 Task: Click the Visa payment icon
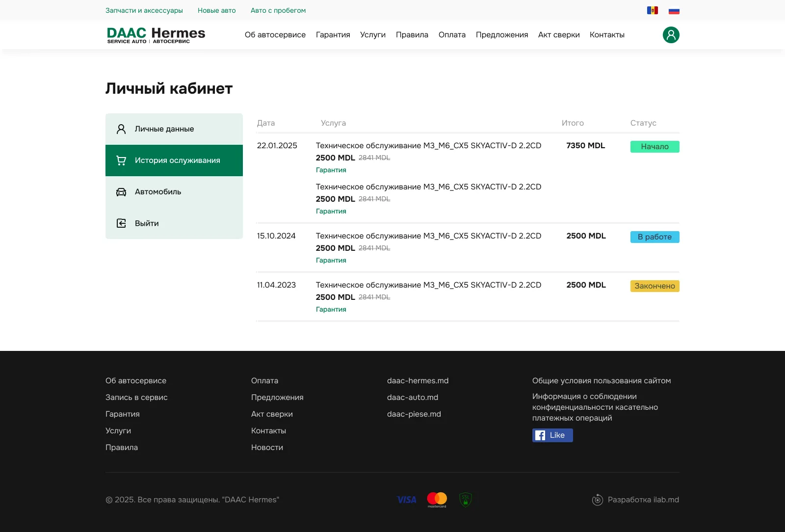point(406,500)
